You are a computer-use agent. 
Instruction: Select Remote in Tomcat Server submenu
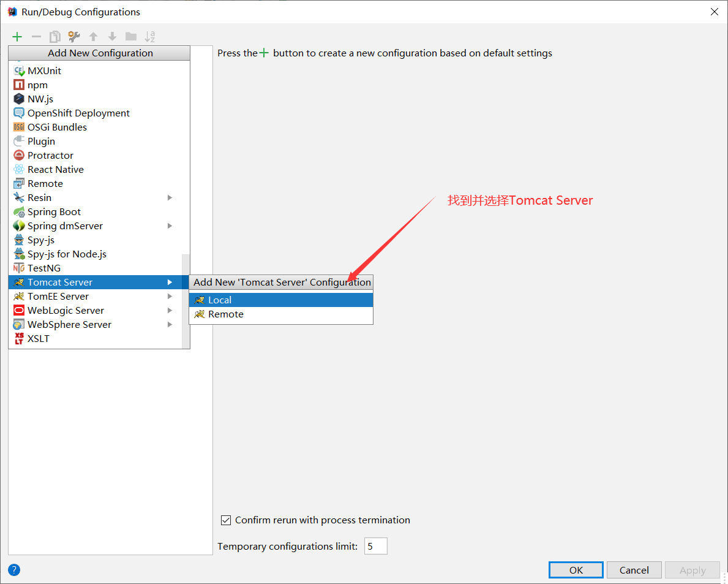click(281, 314)
